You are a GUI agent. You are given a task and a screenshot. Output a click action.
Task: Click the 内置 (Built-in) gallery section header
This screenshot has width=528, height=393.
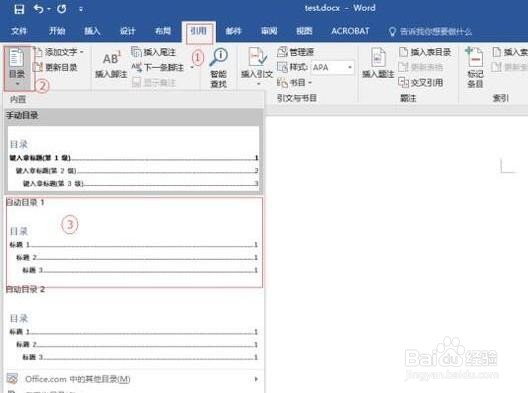(18, 99)
